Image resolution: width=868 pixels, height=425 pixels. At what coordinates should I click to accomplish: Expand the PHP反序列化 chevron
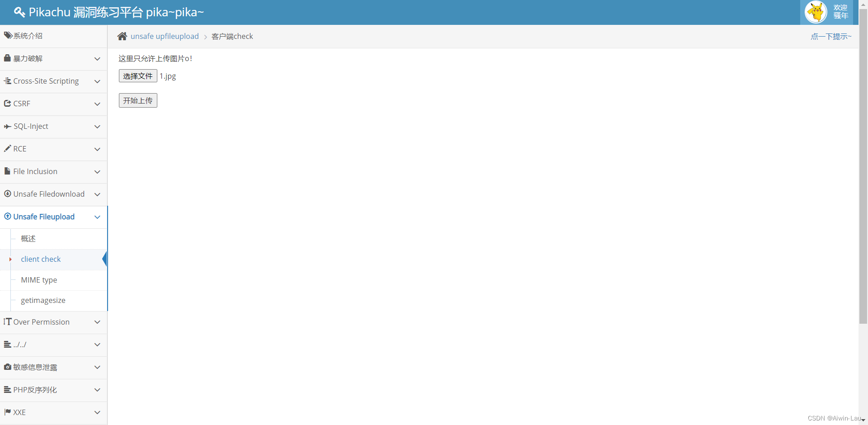pos(97,390)
